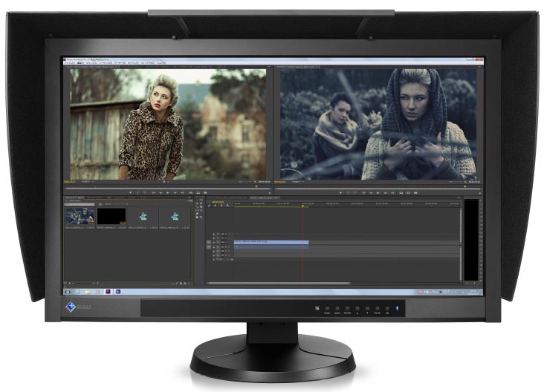Export frame from the Source monitor
This screenshot has width=544, height=392.
205,193
